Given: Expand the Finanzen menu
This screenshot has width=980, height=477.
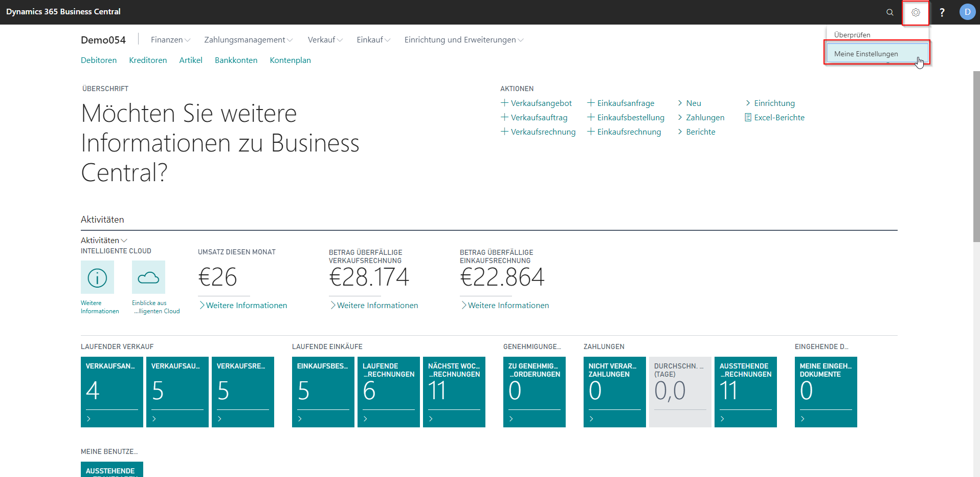Looking at the screenshot, I should point(170,39).
